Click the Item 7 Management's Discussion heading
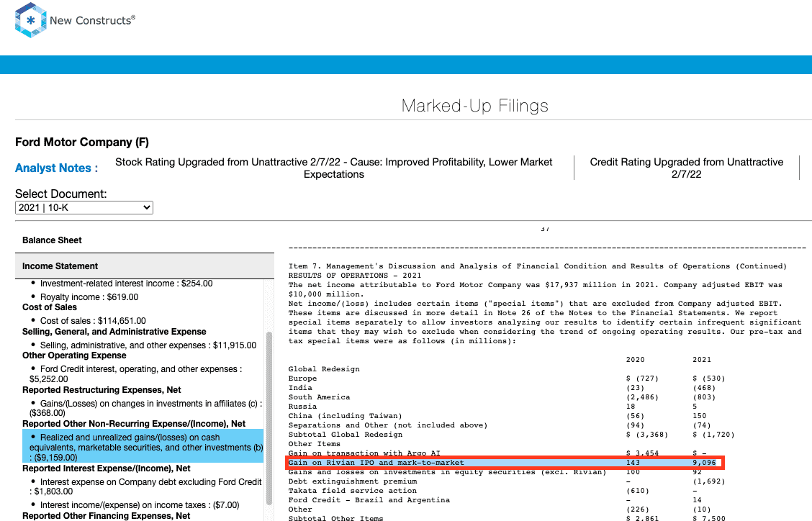The height and width of the screenshot is (521, 812). click(538, 266)
